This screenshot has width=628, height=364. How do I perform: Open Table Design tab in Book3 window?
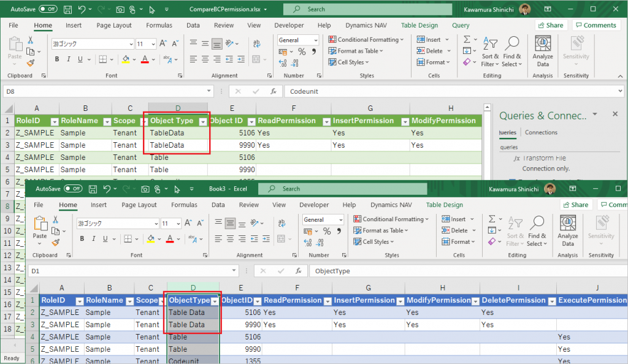(x=444, y=205)
